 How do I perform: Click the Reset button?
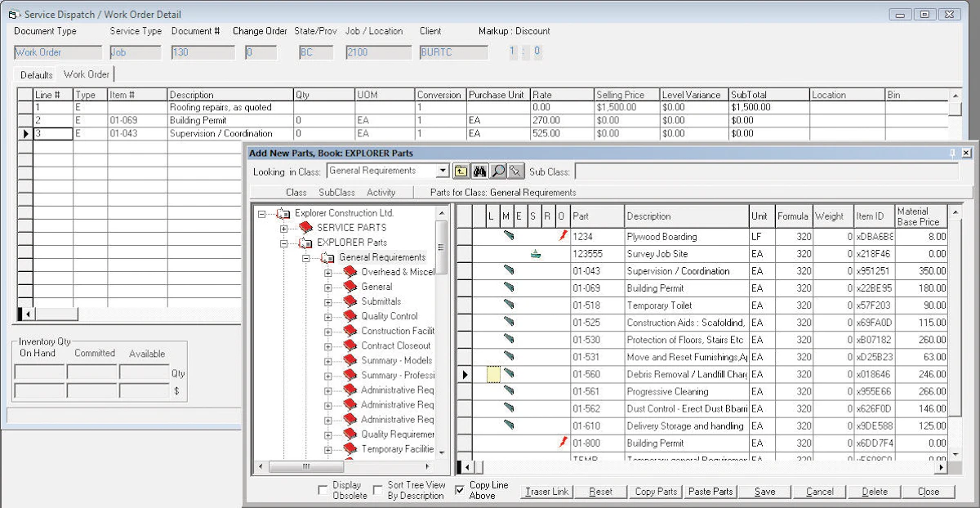(601, 492)
